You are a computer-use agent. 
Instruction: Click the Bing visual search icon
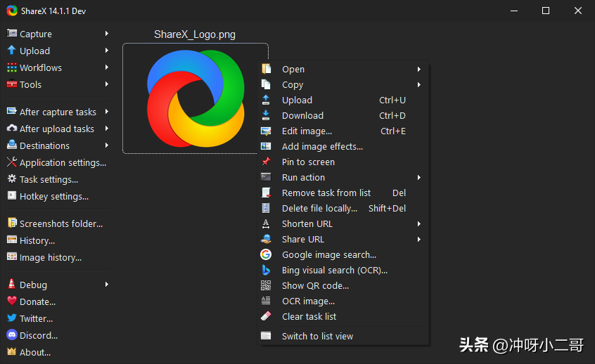click(266, 270)
